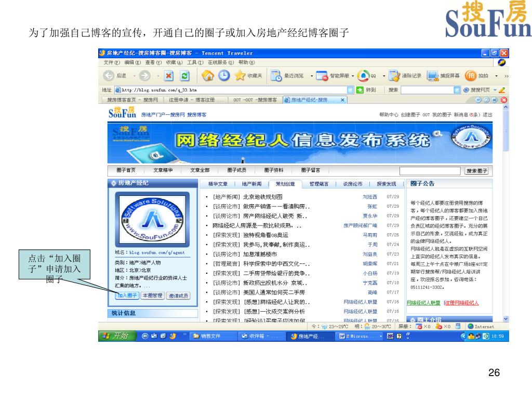Open the 查看(V) menu
This screenshot has width=532, height=399.
point(153,62)
